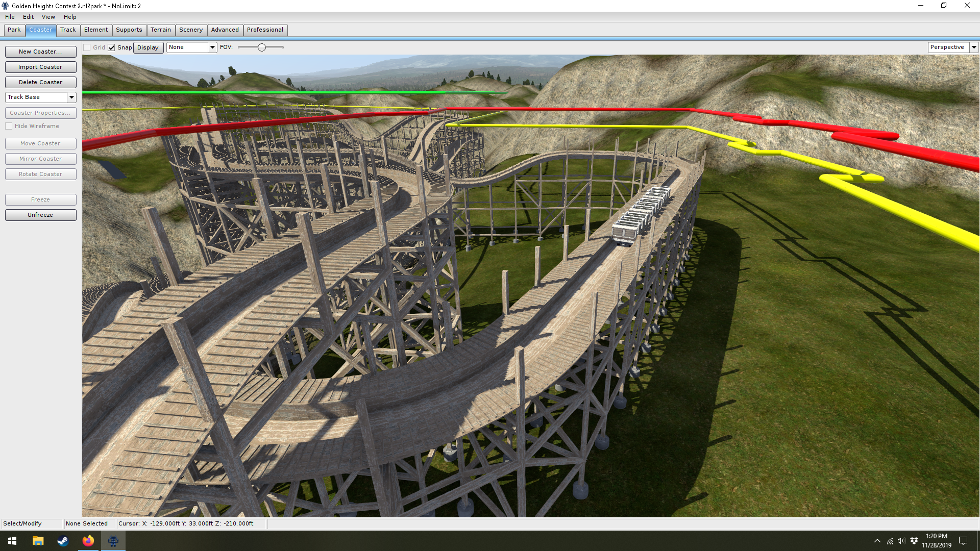Screen dimensions: 980x551
Task: Open the Edit menu
Action: coord(28,17)
